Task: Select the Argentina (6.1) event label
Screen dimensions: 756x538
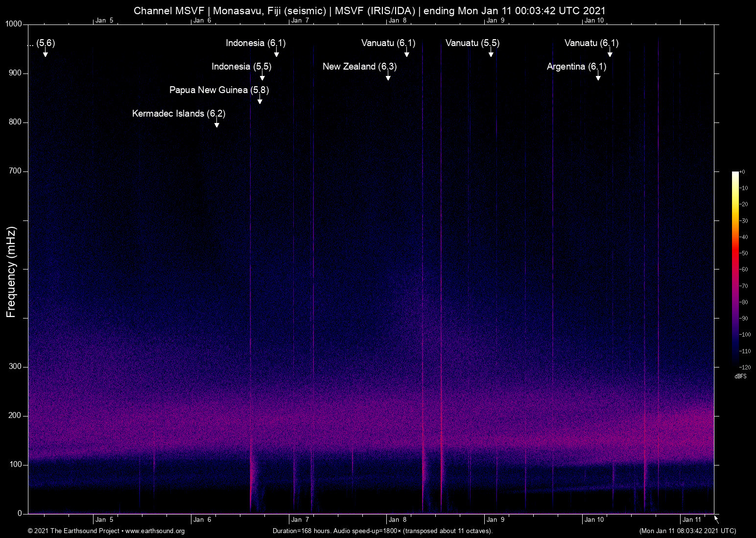Action: (576, 67)
